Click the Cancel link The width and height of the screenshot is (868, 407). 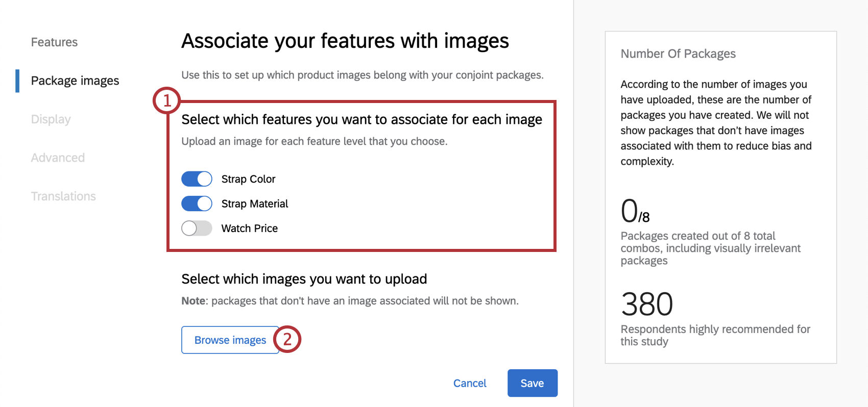470,383
